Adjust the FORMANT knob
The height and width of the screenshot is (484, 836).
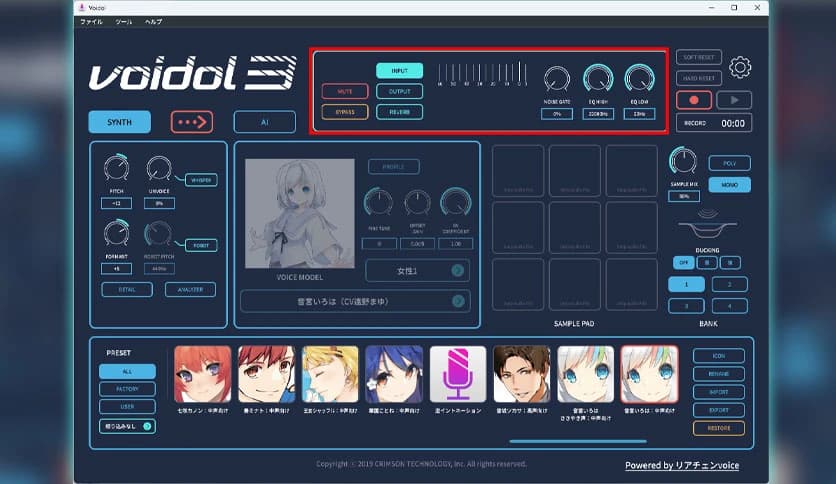[x=116, y=234]
